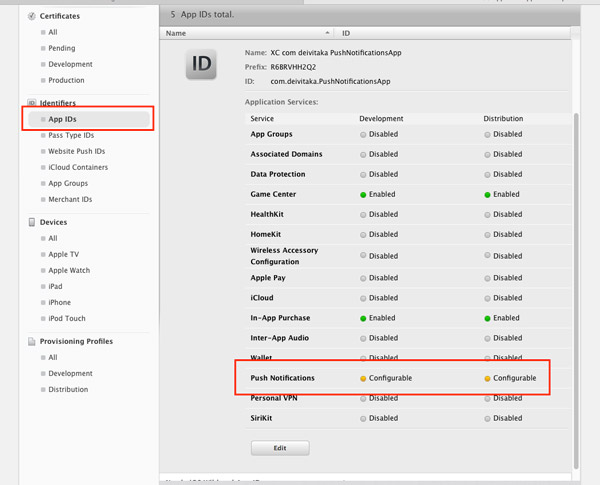Click the large ID app icon
Screen dimensions: 600x485
click(x=202, y=64)
